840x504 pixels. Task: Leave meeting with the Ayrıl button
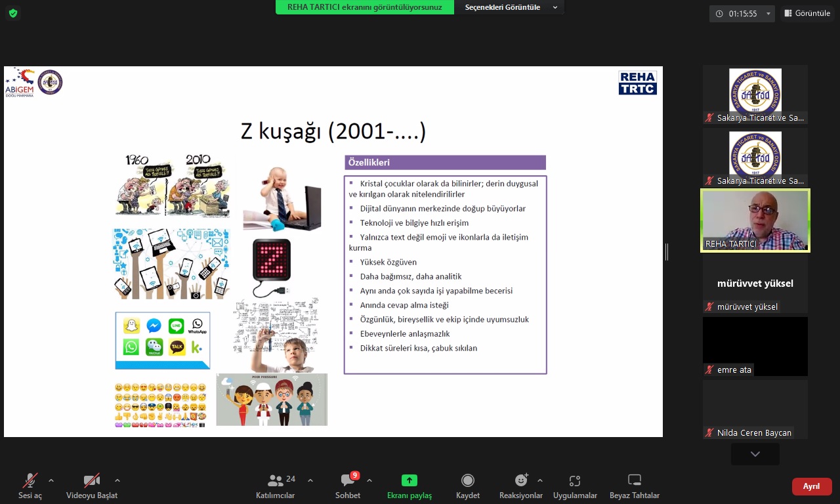point(812,486)
